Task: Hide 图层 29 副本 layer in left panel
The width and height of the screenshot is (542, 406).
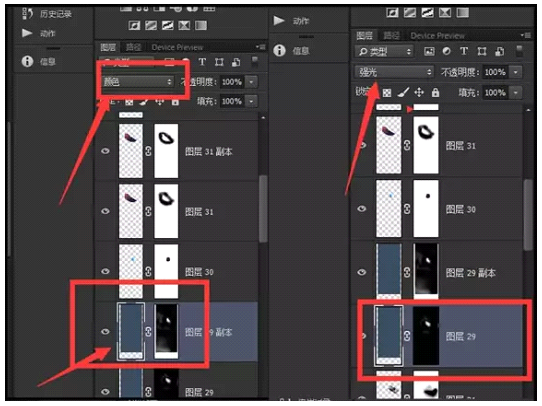Action: coord(105,331)
